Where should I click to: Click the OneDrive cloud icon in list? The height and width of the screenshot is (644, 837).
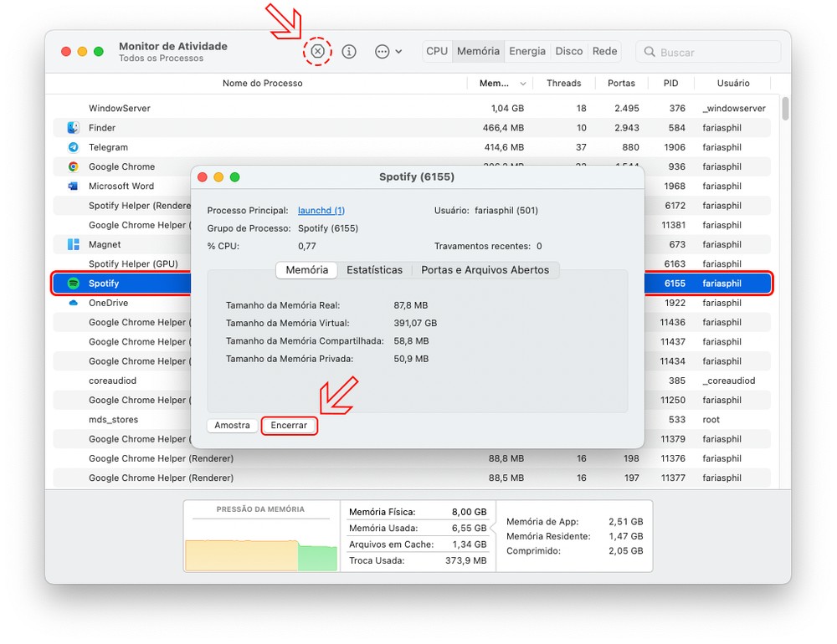click(x=73, y=303)
